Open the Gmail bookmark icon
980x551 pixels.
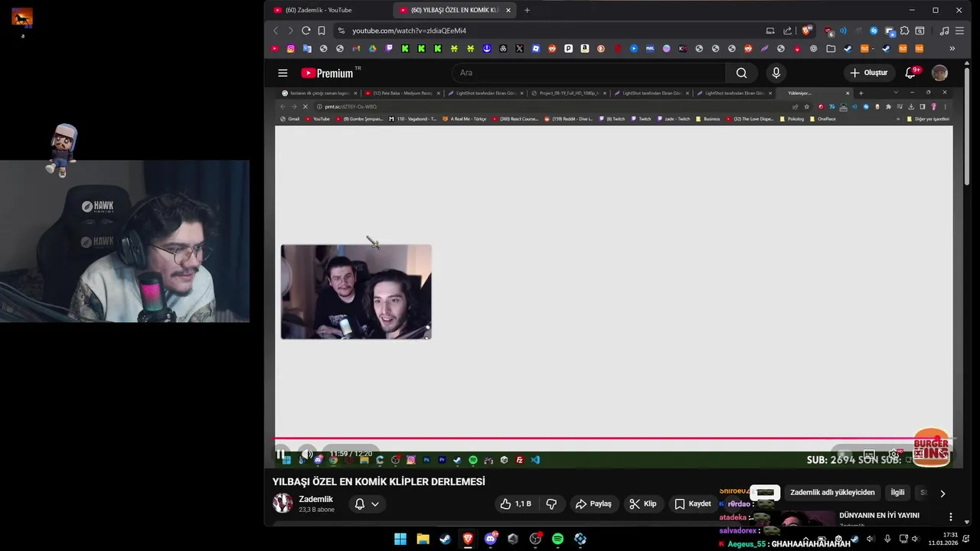[x=356, y=48]
